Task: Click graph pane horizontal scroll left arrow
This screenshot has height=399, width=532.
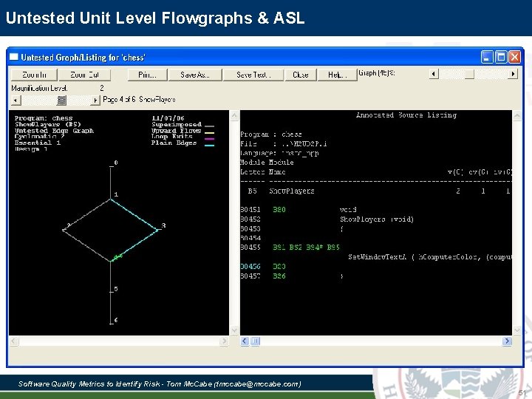Action: pos(14,341)
